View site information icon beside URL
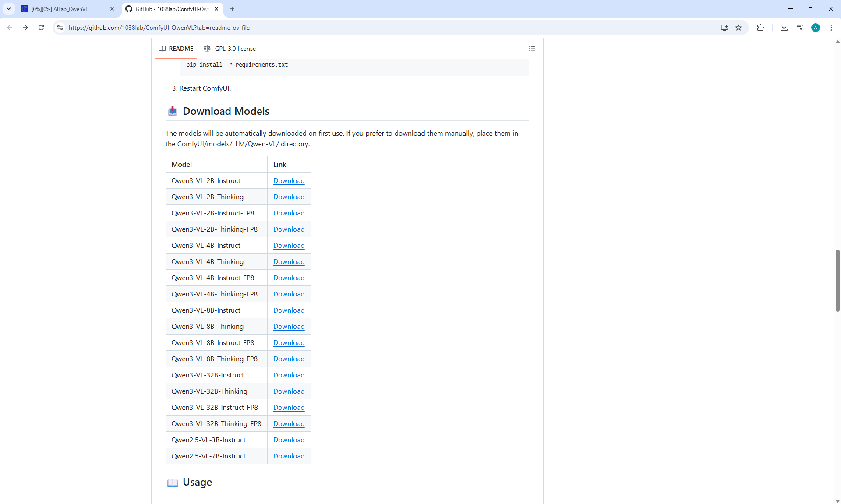841x504 pixels. tap(60, 28)
